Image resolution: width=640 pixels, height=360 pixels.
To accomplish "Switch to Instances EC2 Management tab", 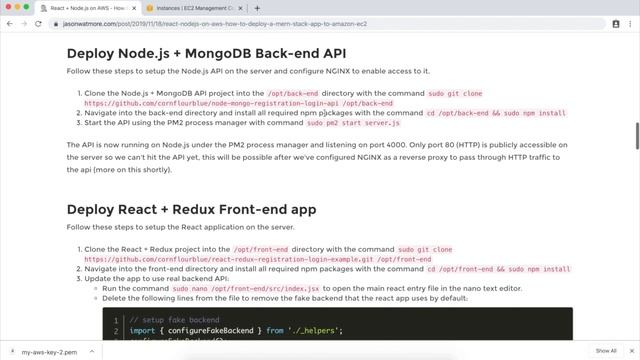I will pos(194,8).
